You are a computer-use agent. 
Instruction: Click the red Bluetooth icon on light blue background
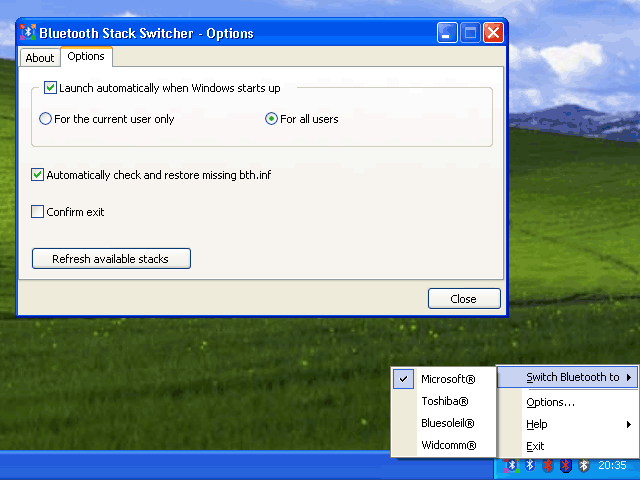[x=548, y=465]
